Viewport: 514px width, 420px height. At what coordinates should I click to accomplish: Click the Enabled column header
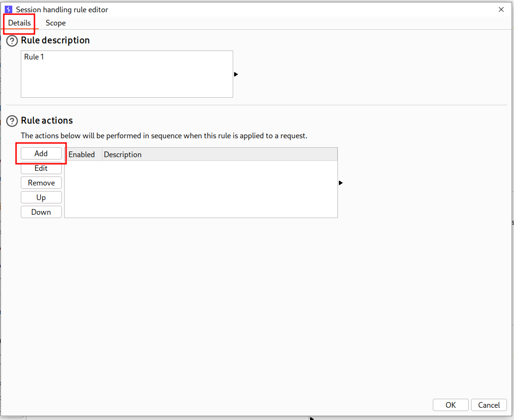[x=82, y=155]
